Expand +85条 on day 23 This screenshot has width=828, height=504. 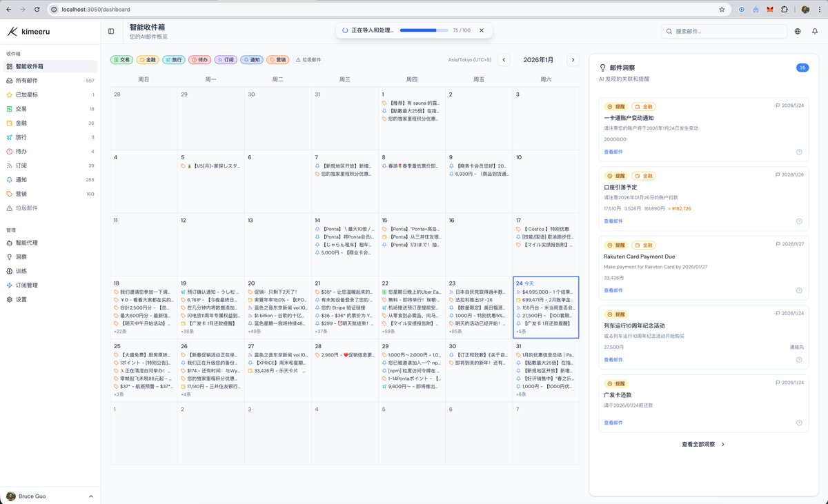[455, 332]
